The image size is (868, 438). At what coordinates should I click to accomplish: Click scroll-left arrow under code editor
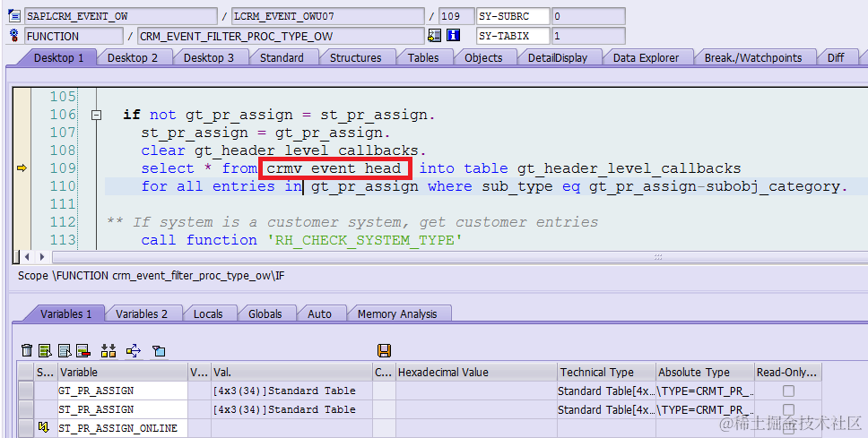[x=28, y=256]
